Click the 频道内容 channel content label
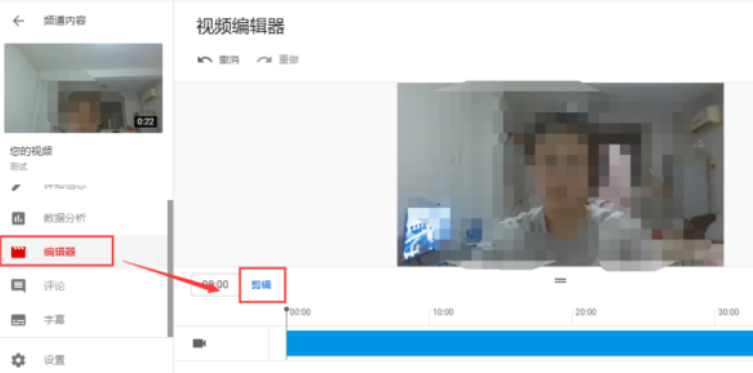753x373 pixels. (x=64, y=21)
